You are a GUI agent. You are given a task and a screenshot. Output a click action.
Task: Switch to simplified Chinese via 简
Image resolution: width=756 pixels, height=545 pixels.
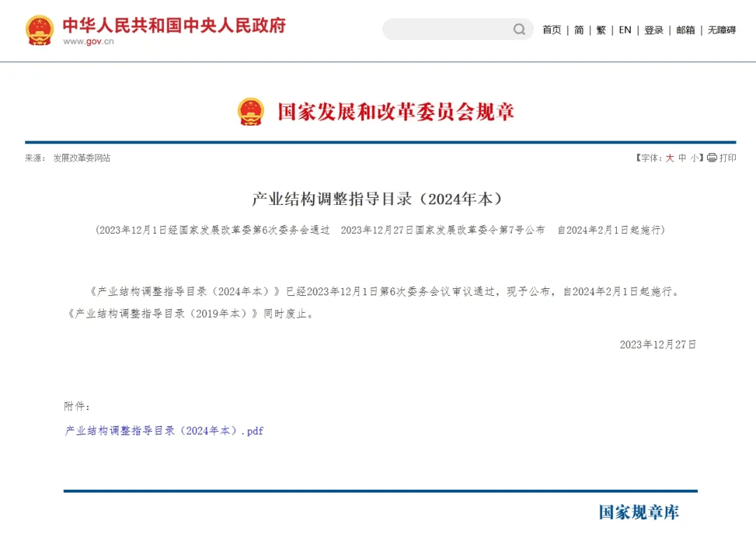(579, 30)
